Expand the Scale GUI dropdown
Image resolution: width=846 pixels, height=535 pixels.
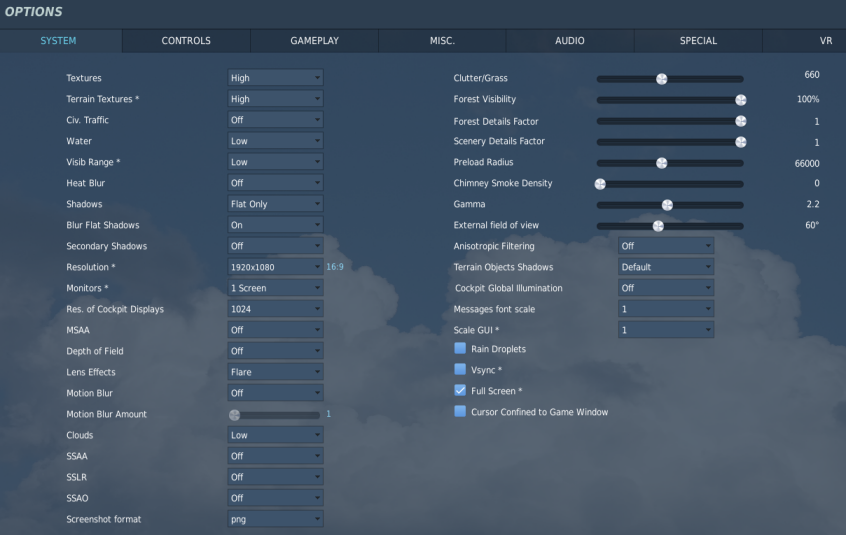click(666, 330)
